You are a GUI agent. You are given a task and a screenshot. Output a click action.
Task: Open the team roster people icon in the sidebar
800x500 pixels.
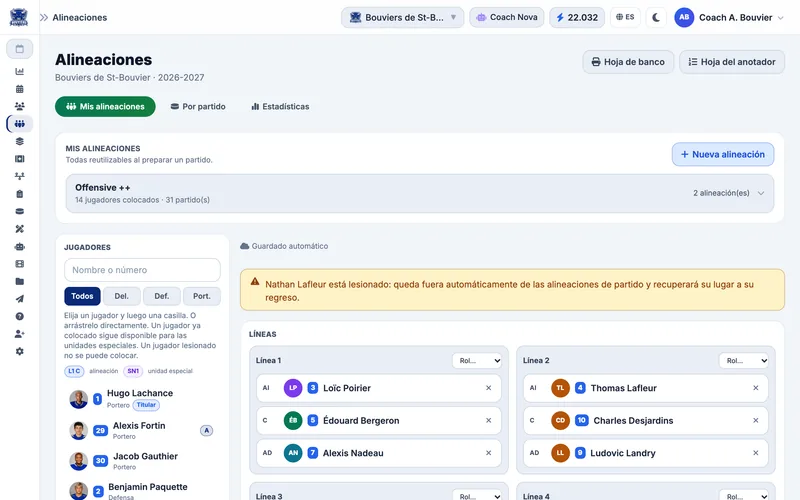(x=19, y=106)
